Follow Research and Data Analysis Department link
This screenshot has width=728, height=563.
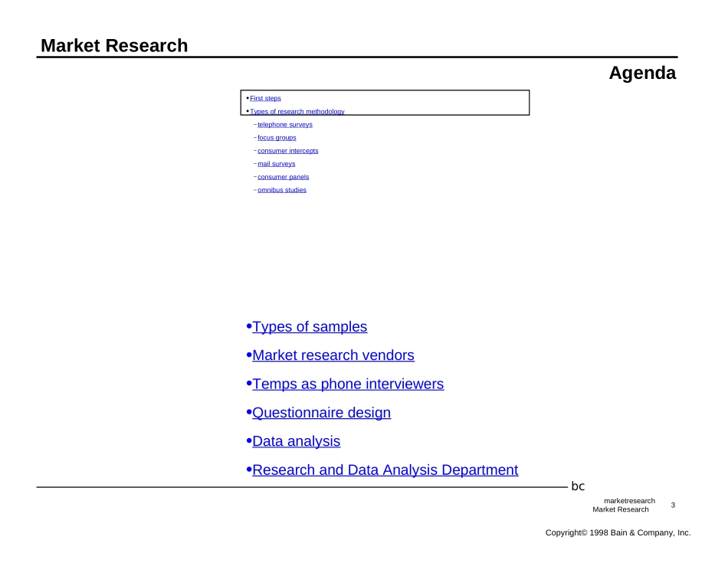[385, 470]
